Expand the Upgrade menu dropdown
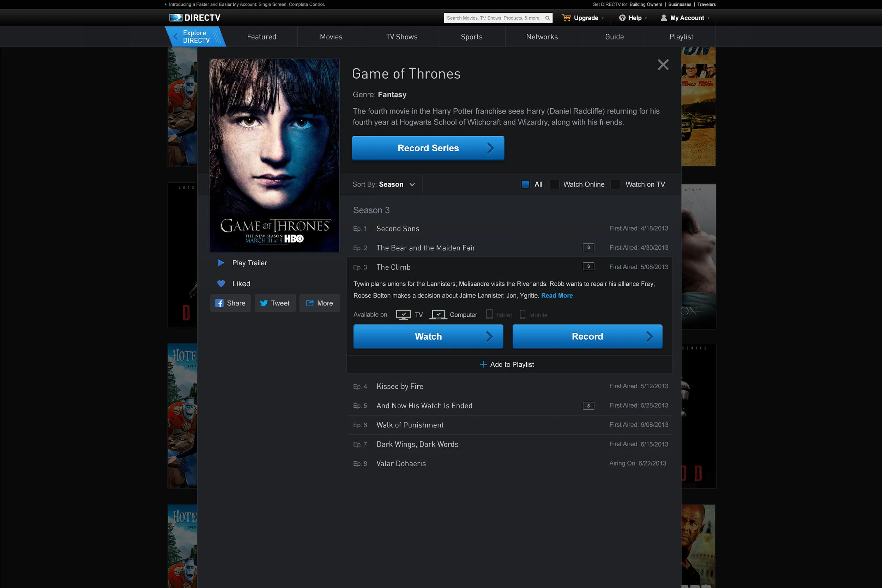 click(x=586, y=18)
